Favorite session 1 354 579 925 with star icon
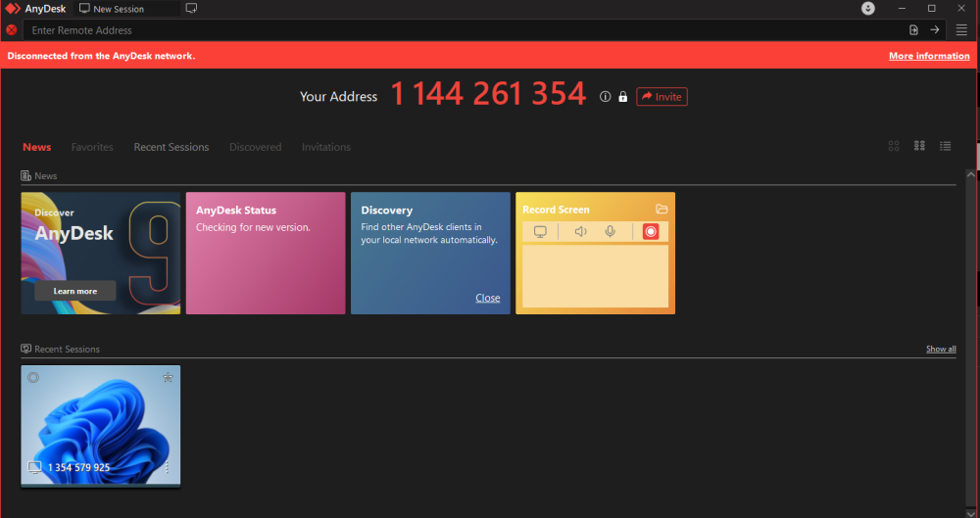The width and height of the screenshot is (980, 518). pos(168,377)
